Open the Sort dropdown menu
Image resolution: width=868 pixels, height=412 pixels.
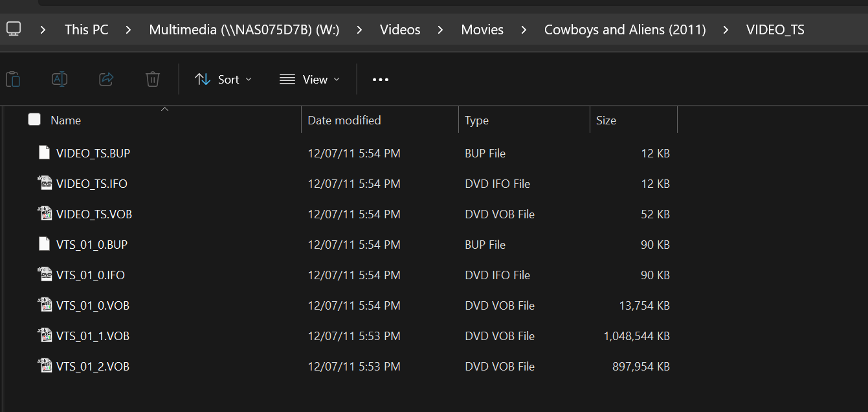[223, 78]
